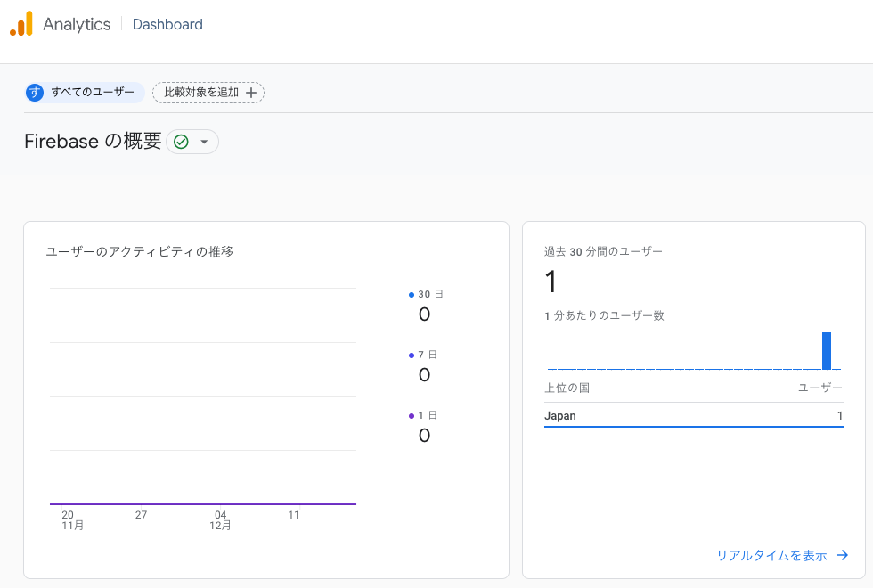Click the Google Analytics logo icon
873x588 pixels.
click(21, 24)
